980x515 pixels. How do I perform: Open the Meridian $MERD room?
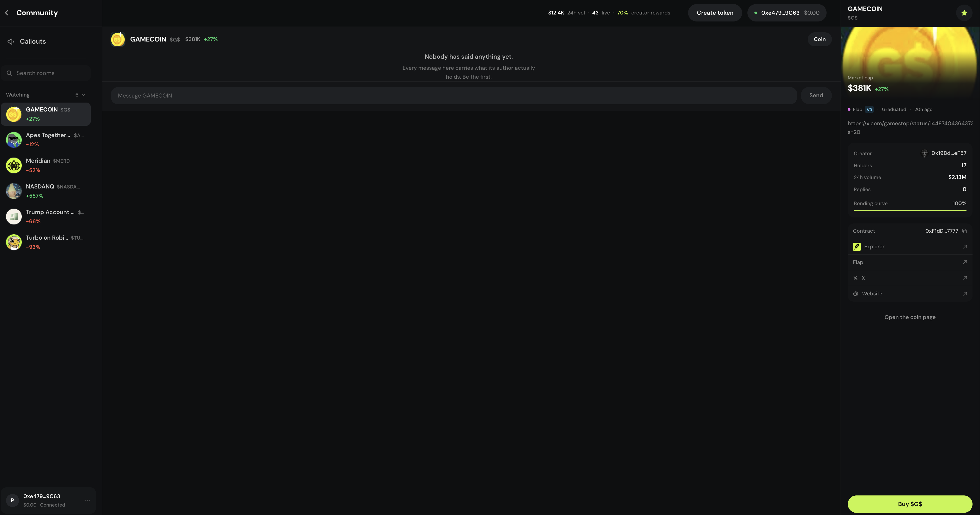[x=46, y=166]
